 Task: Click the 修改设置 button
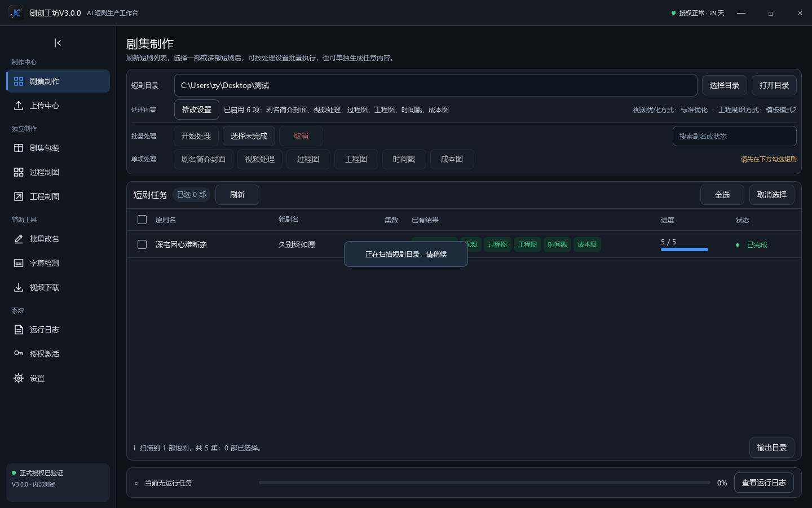tap(197, 110)
